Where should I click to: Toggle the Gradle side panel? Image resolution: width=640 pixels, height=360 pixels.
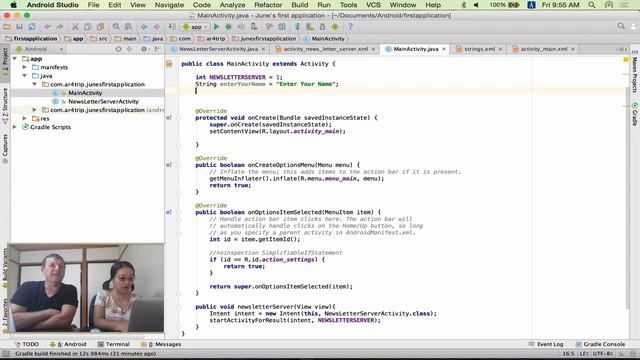click(x=635, y=114)
